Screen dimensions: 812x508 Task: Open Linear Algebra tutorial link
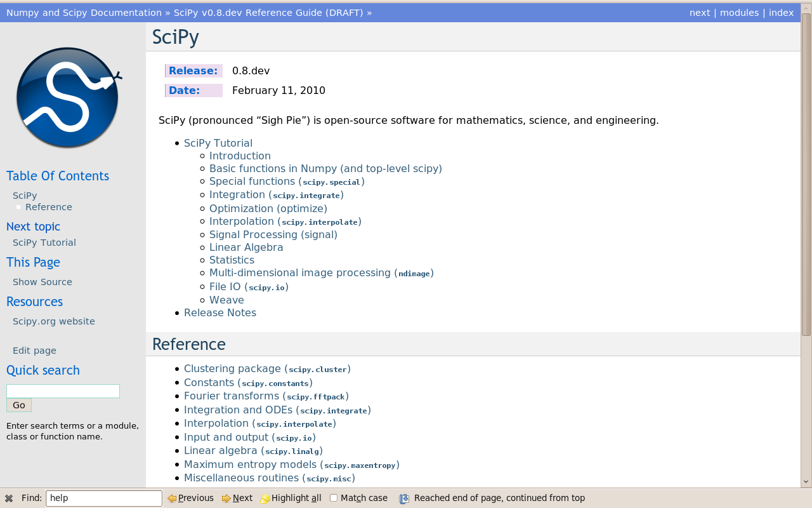click(x=246, y=247)
